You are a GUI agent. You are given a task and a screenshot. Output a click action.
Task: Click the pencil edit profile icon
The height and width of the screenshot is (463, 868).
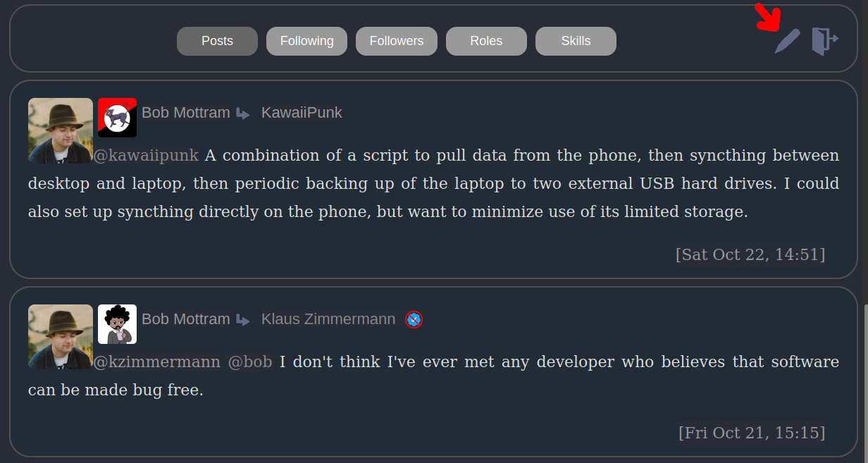pyautogui.click(x=787, y=42)
